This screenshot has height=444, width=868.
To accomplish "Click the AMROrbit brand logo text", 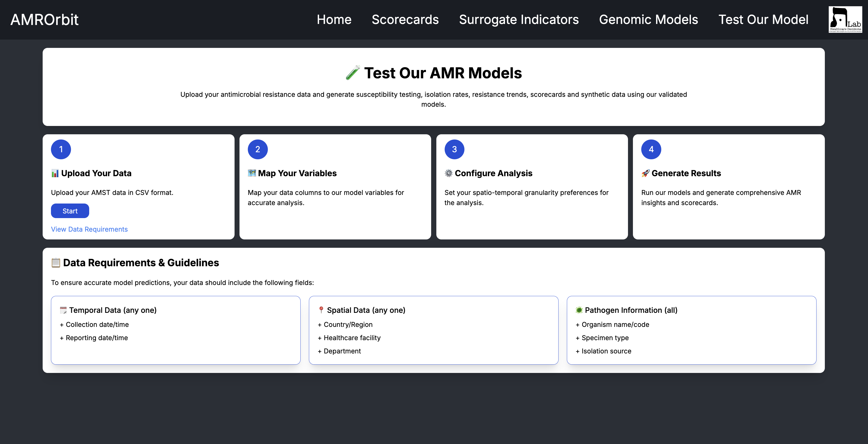I will coord(44,20).
